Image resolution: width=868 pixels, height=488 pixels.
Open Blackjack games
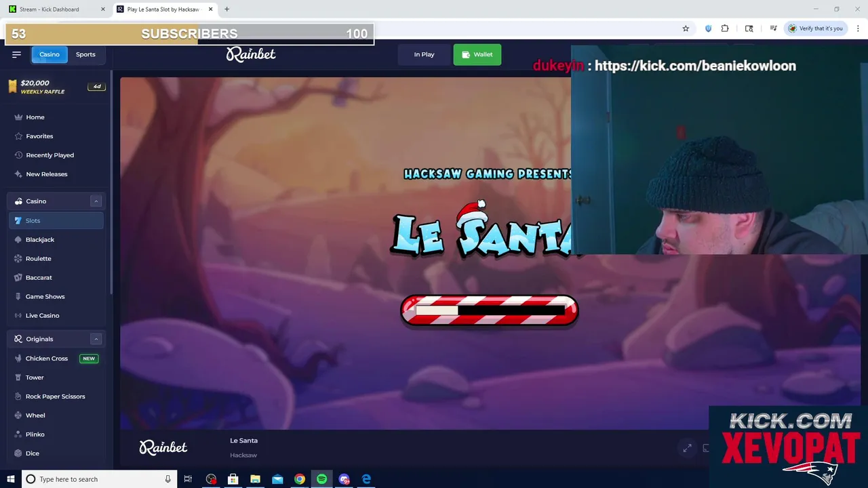(x=40, y=239)
